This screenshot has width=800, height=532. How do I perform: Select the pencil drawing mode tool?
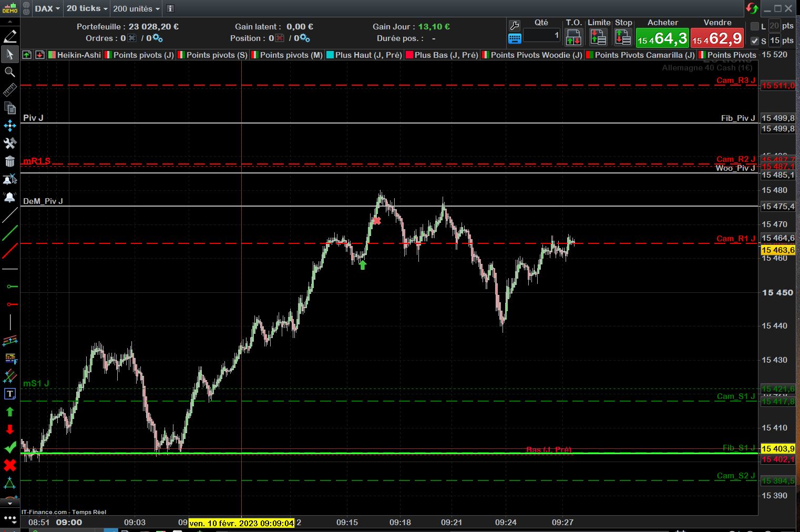click(x=9, y=36)
